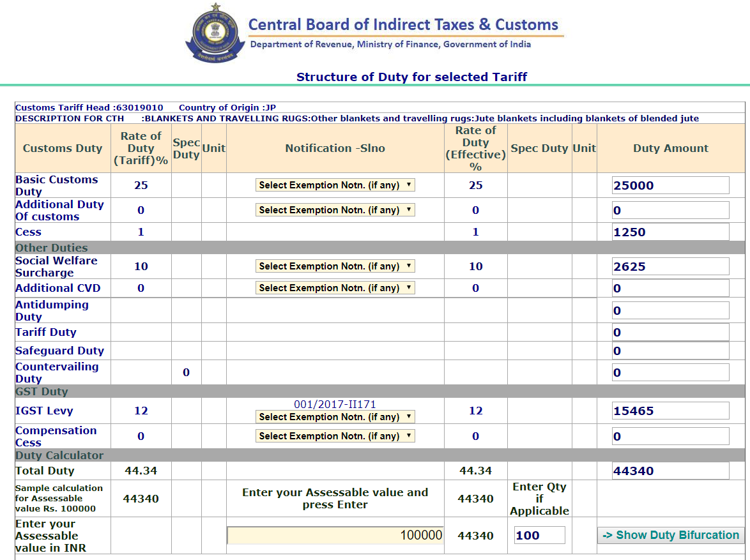This screenshot has height=560, width=750.
Task: Click Department of Revenue subtitle text
Action: (390, 45)
